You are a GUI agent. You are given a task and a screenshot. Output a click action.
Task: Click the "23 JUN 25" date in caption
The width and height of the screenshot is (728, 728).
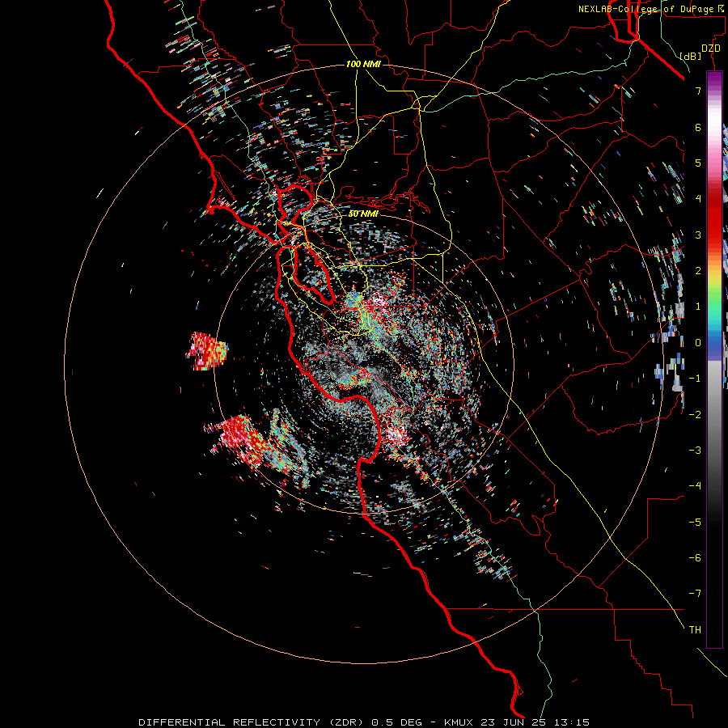coord(512,722)
